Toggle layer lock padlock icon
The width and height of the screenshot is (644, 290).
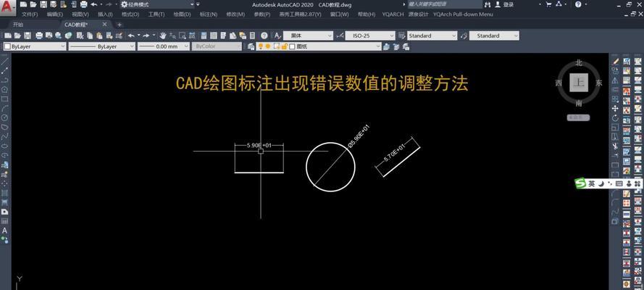284,46
